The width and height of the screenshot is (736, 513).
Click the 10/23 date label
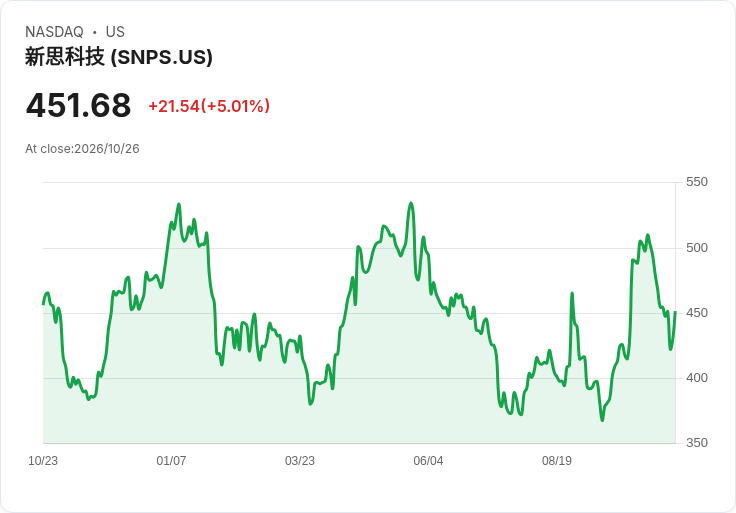(43, 461)
